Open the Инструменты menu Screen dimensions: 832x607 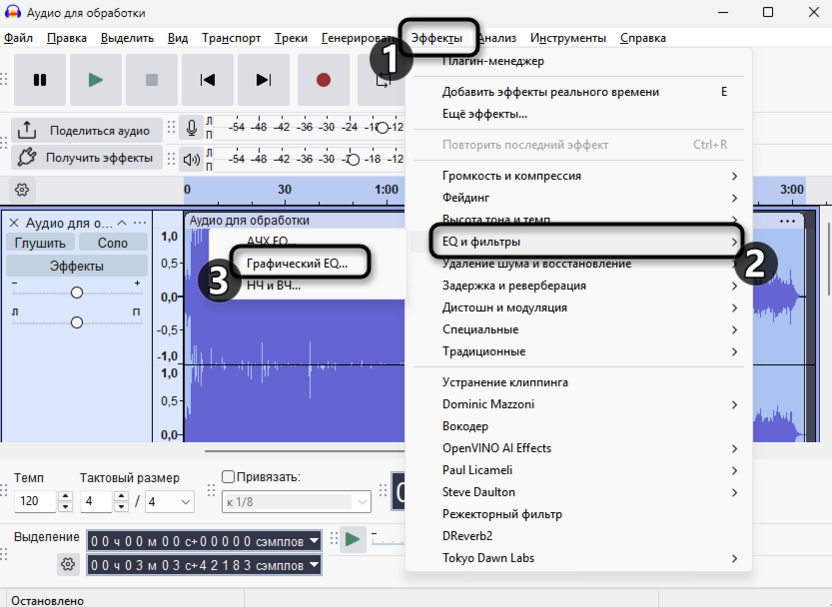568,38
